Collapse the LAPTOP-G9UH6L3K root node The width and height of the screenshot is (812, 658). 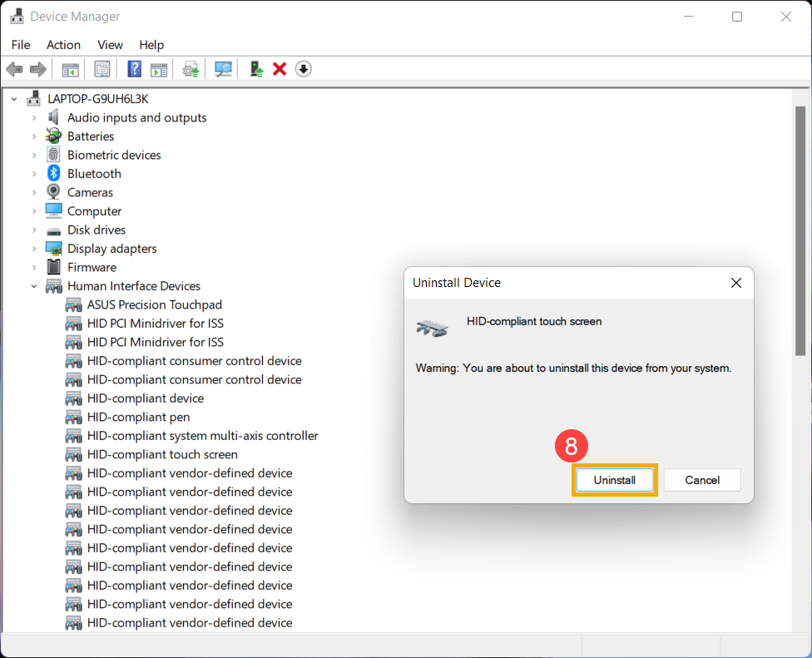point(14,99)
